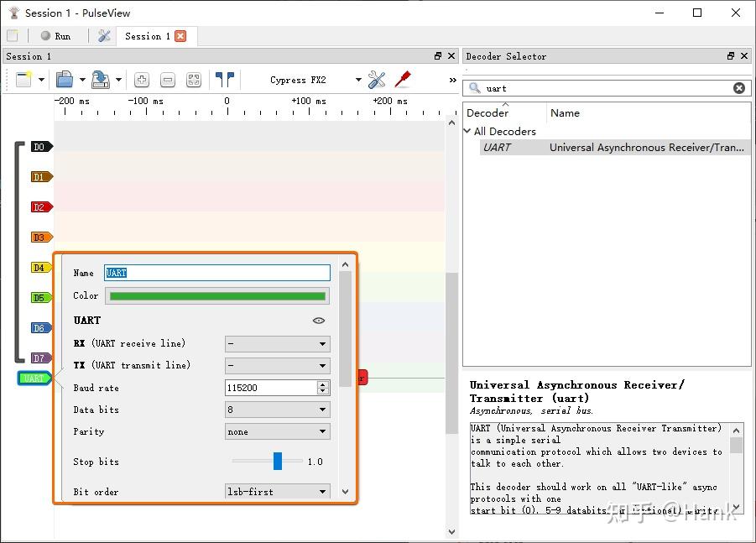Screen dimensions: 756x543
Task: Open the TX transmit line dropdown
Action: (x=277, y=366)
